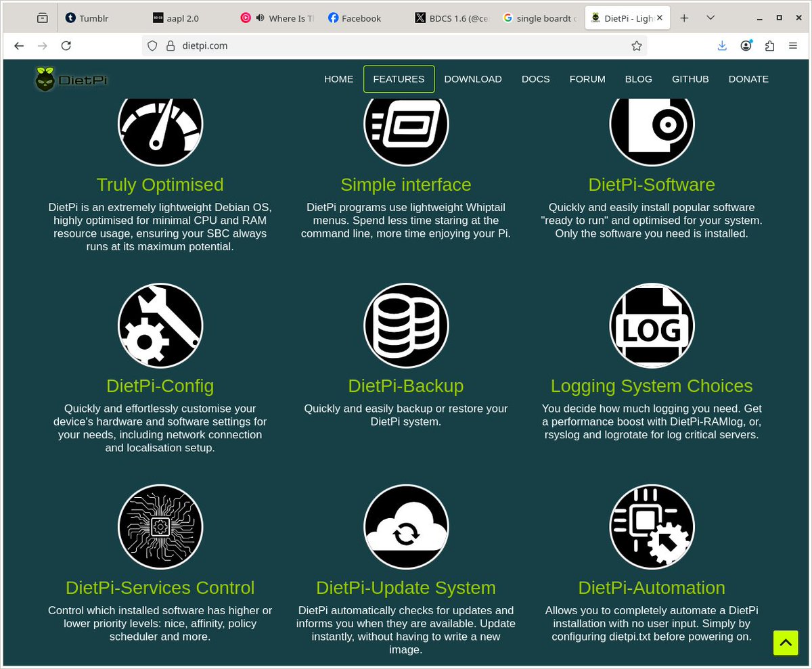The height and width of the screenshot is (669, 812).
Task: Go to the DOWNLOAD page
Action: (x=473, y=78)
